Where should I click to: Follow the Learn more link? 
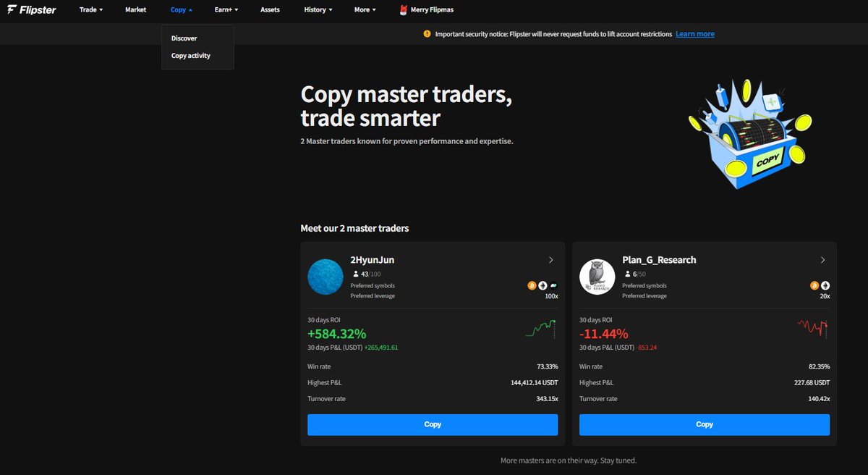click(694, 34)
